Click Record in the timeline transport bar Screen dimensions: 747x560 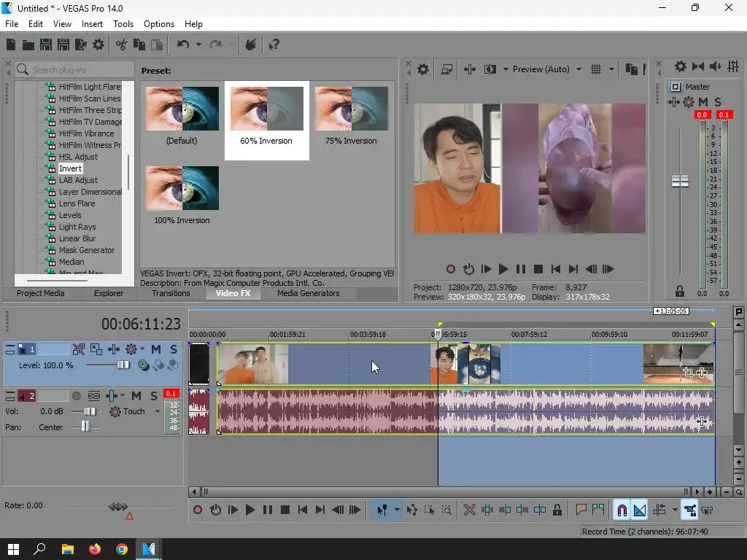[x=197, y=510]
